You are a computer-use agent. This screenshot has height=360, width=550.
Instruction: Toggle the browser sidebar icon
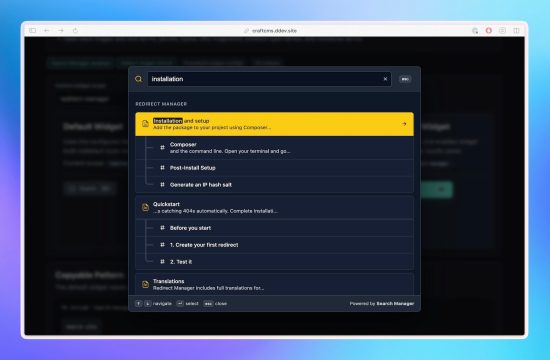[33, 31]
